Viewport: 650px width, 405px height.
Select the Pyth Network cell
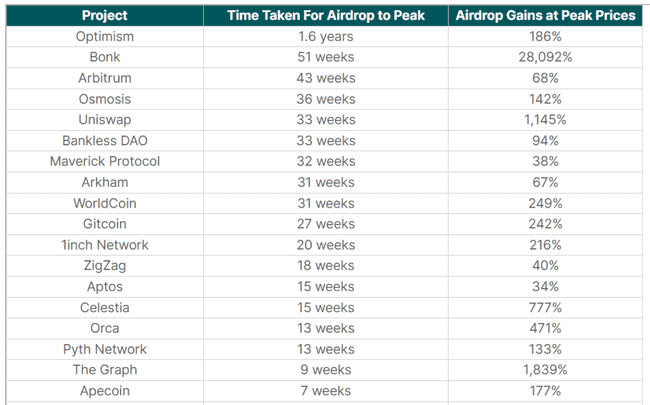pos(105,349)
